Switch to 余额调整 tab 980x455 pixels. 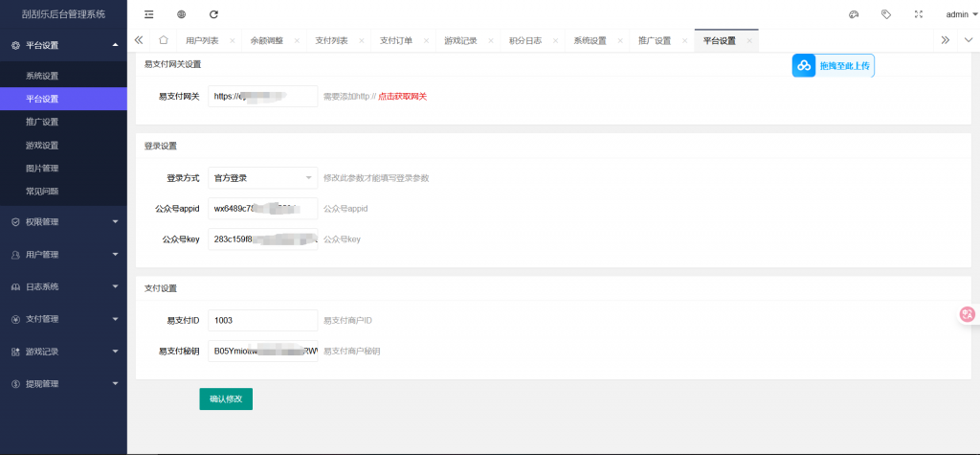coord(267,40)
